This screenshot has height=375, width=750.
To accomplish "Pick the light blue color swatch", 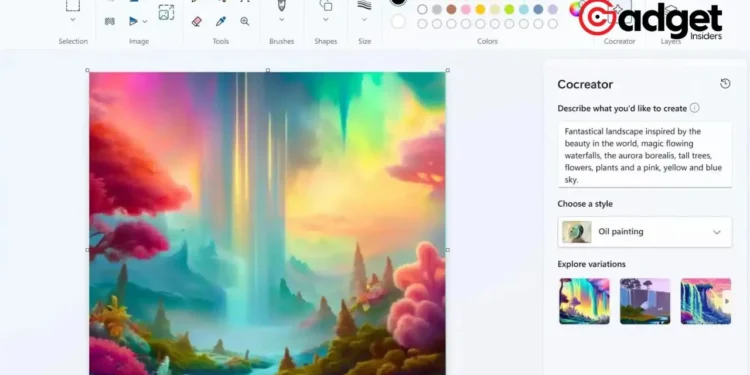I will coord(524,10).
